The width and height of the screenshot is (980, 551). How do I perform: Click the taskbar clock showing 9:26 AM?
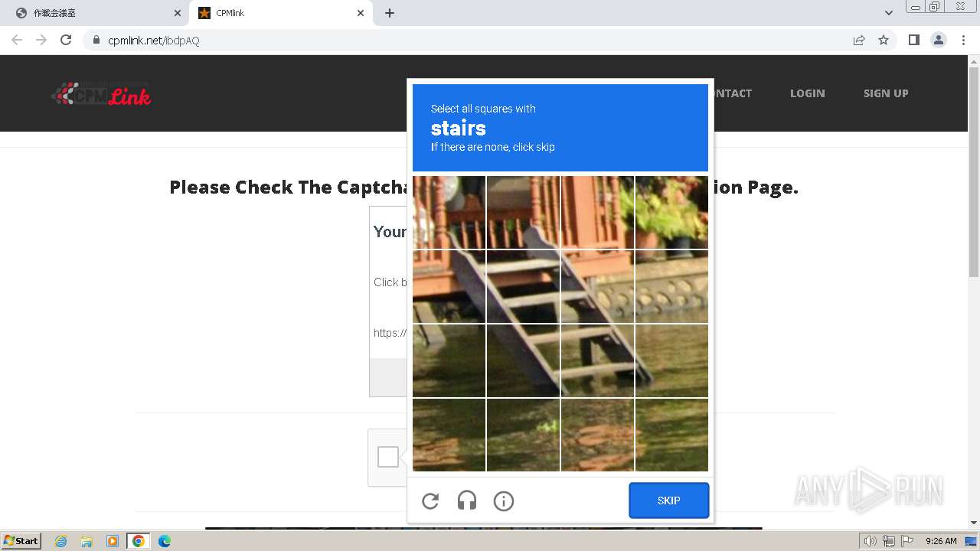941,541
